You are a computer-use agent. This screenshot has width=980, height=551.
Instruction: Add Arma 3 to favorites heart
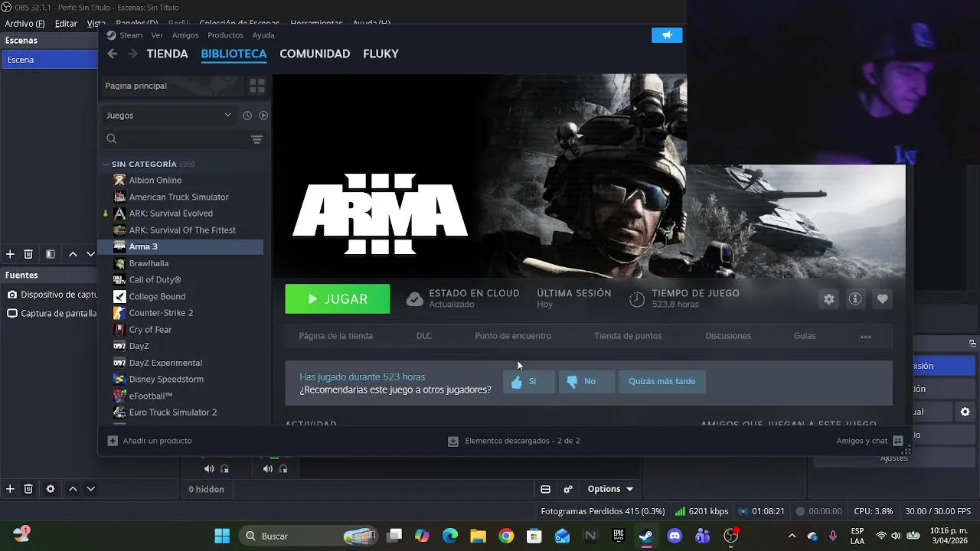(882, 299)
